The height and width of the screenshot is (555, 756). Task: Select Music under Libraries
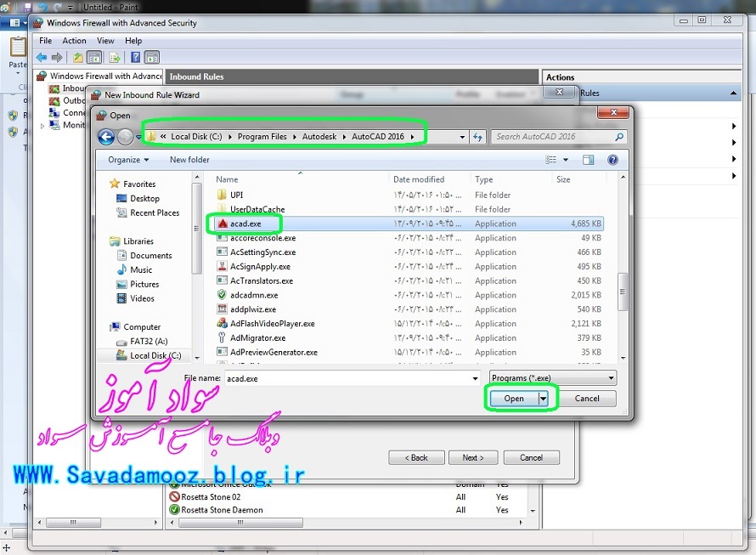141,269
